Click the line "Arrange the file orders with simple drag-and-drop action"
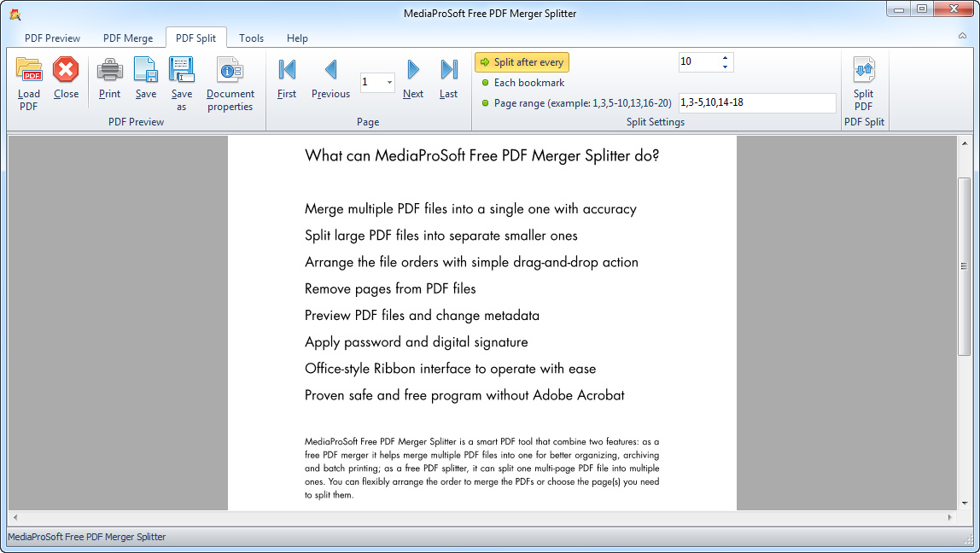980x553 pixels. coord(471,263)
